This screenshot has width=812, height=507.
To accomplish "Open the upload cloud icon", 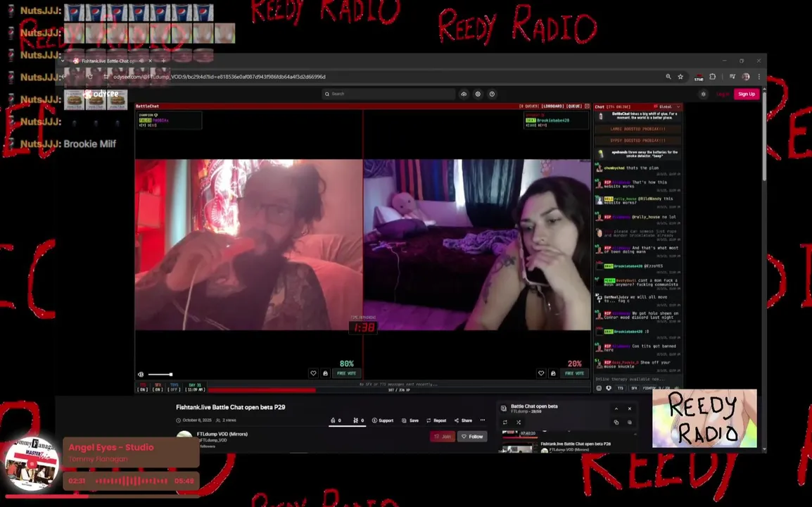I will point(464,94).
